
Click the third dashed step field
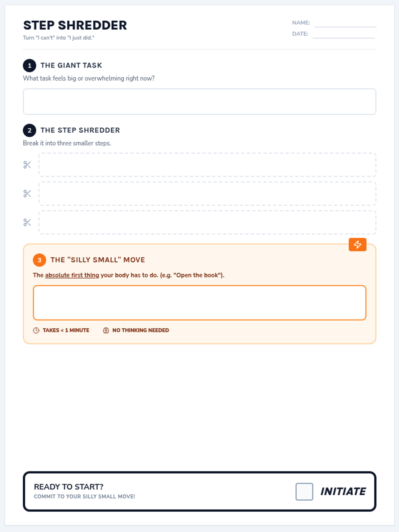coord(207,222)
